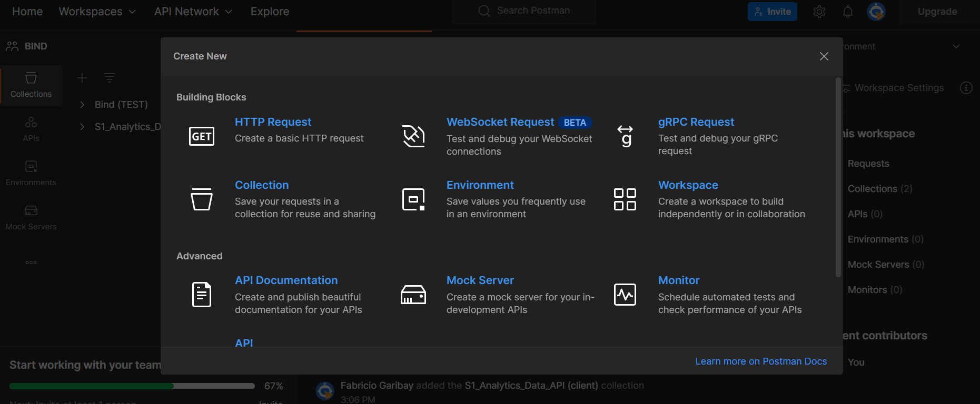
Task: Click the Workspace grid icon
Action: coord(625,199)
